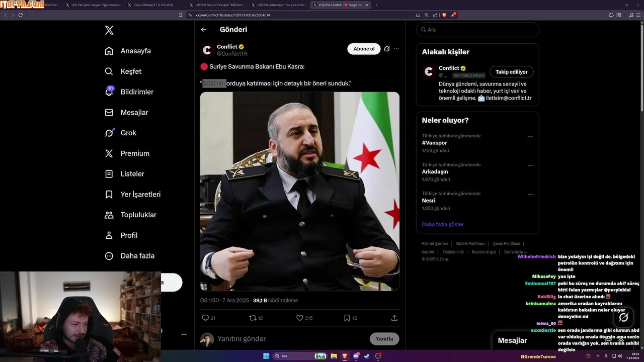The height and width of the screenshot is (362, 644).
Task: Click the Abone ol button
Action: click(x=364, y=49)
